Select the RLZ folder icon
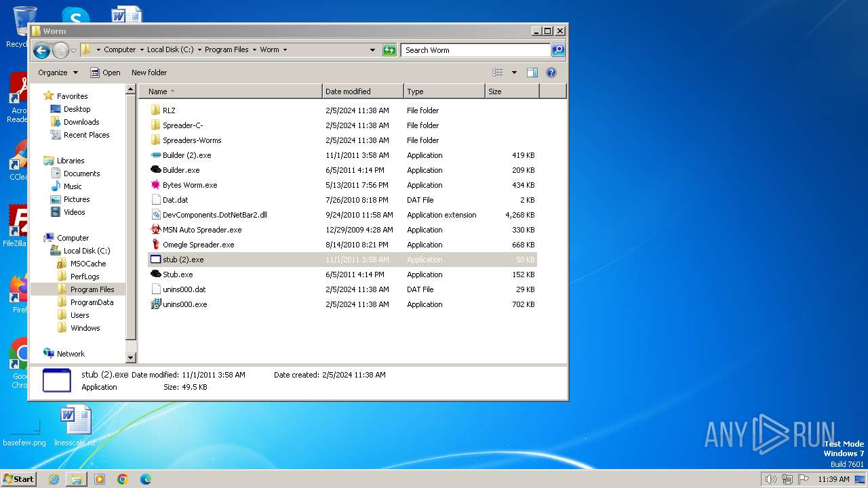 (x=155, y=110)
